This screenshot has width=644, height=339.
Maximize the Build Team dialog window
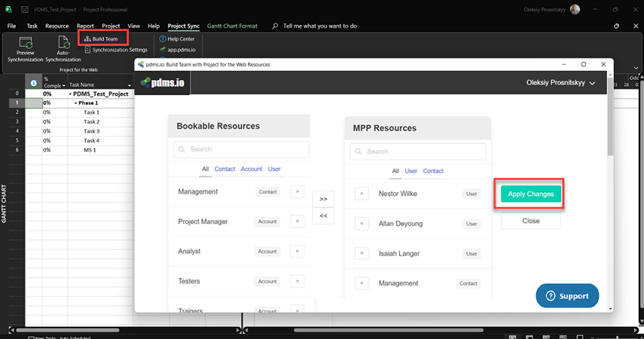pos(583,65)
